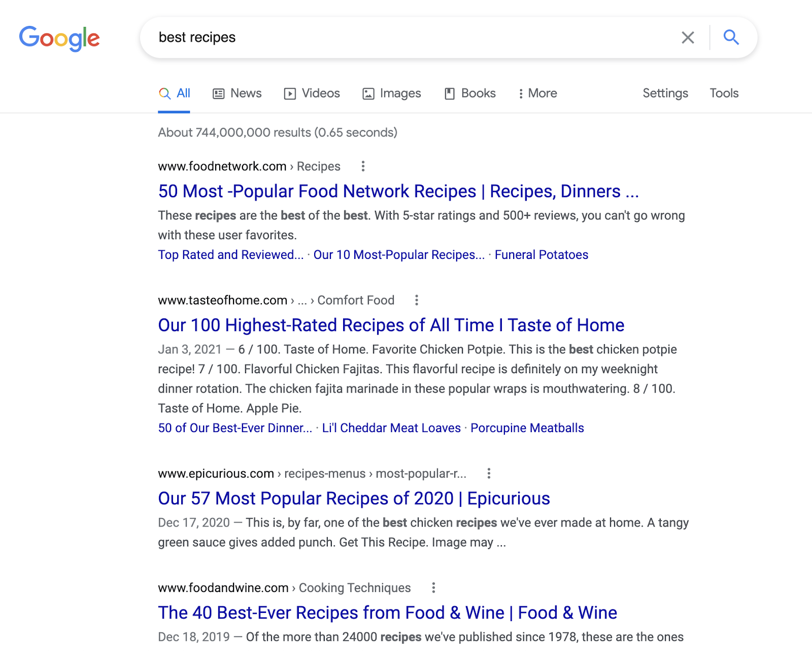Click the 'About 744,000,000 results' stats text

278,133
